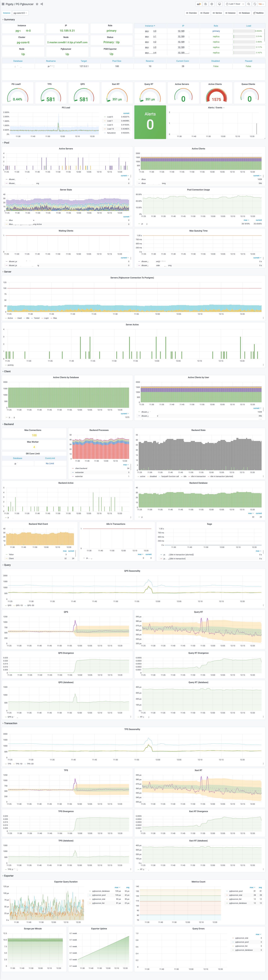
Task: Sort instance table by Role column header
Action: click(216, 26)
